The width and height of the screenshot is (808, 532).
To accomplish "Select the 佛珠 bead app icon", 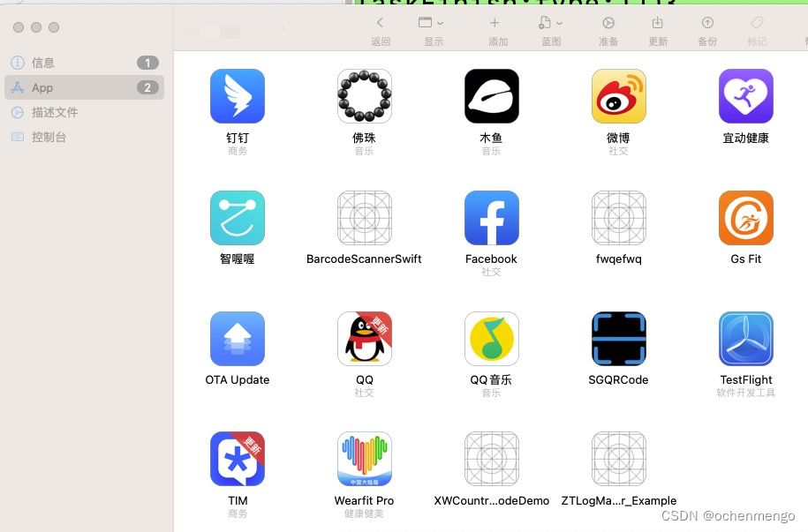I will point(365,96).
